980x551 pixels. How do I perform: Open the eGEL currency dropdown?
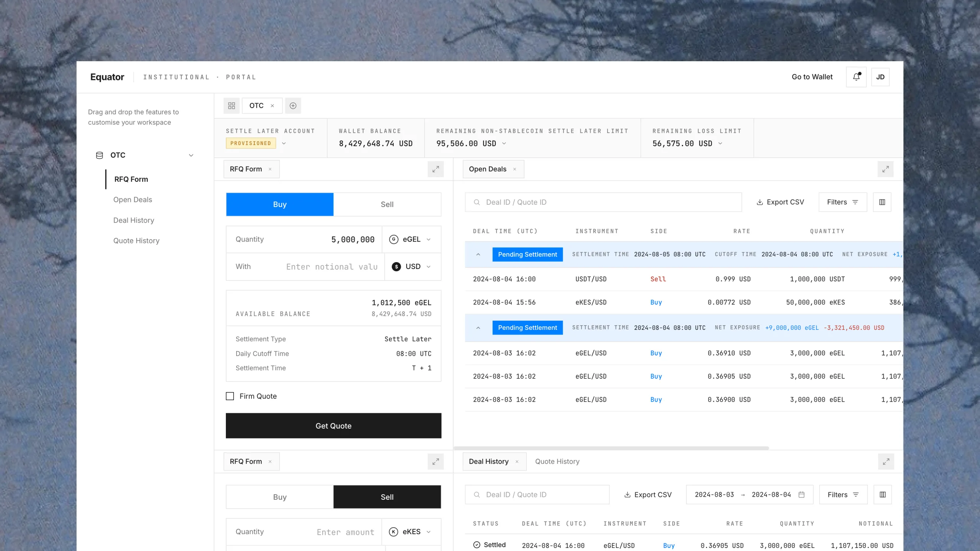412,240
